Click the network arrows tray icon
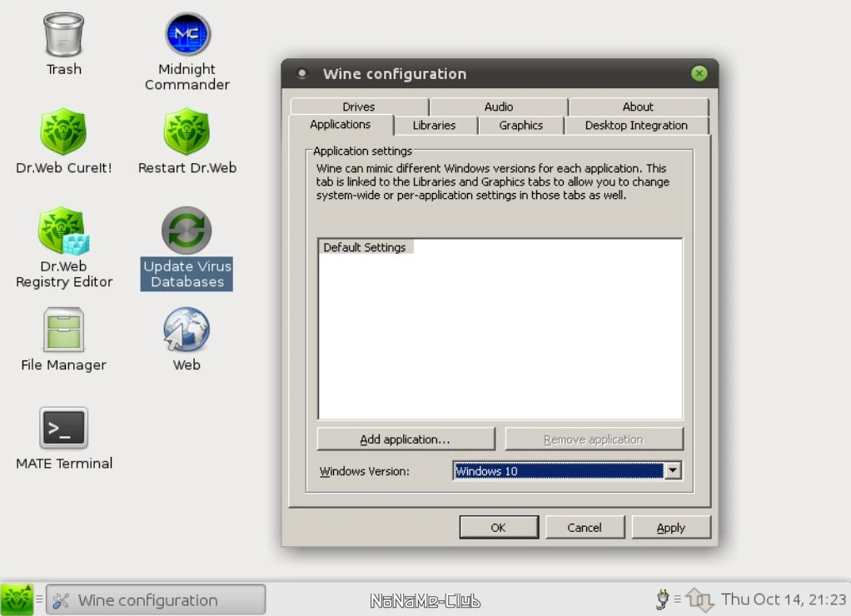The width and height of the screenshot is (851, 616). click(699, 599)
